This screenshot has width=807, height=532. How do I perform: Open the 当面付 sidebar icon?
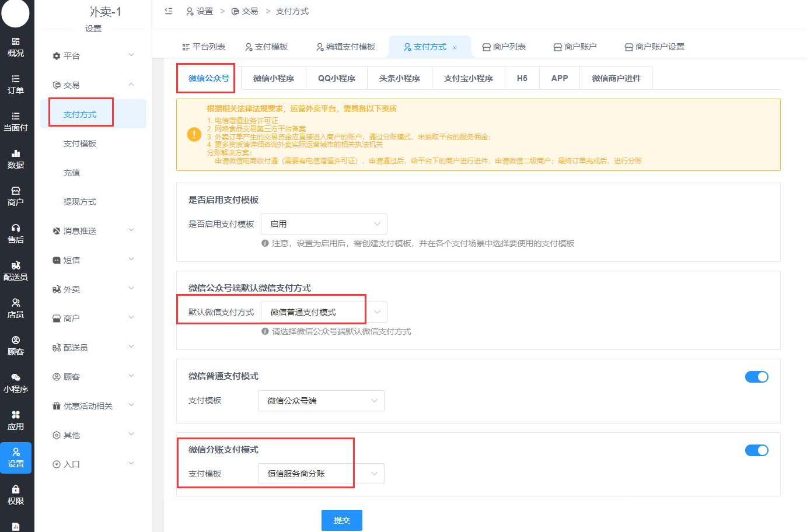(x=16, y=121)
